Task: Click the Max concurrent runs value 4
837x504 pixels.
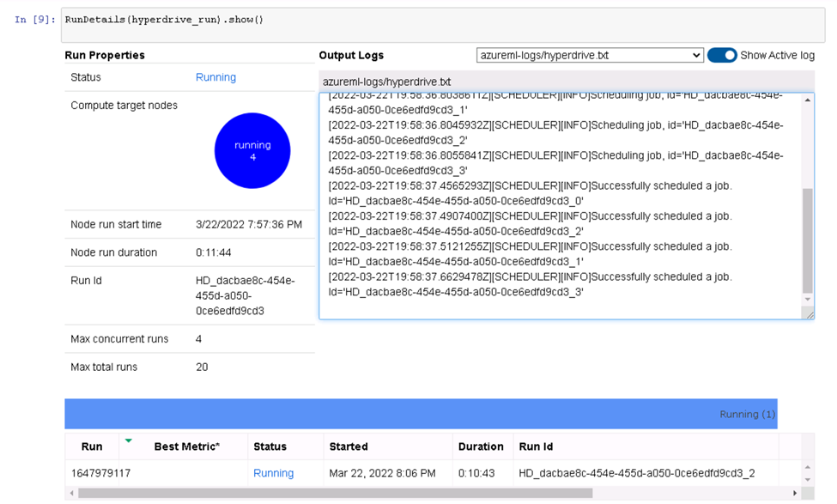Action: pos(198,339)
